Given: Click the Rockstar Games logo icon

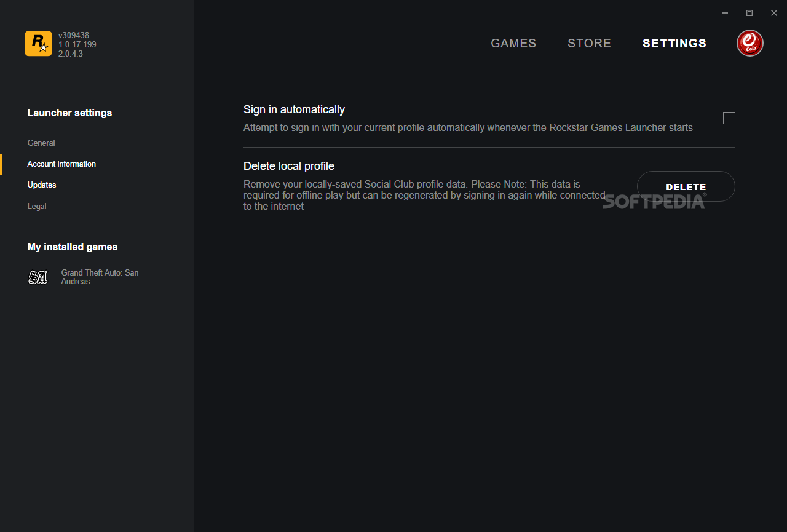Looking at the screenshot, I should [38, 44].
